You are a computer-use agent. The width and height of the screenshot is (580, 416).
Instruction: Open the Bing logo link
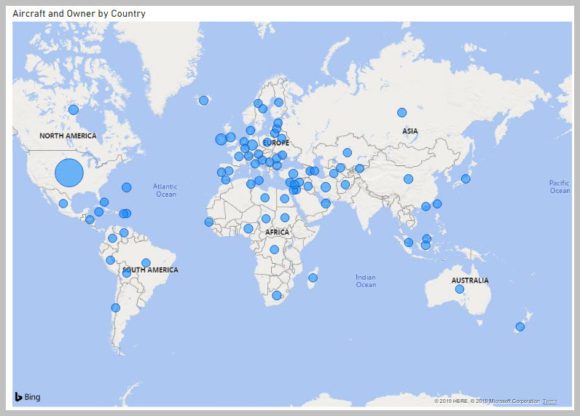pos(27,397)
